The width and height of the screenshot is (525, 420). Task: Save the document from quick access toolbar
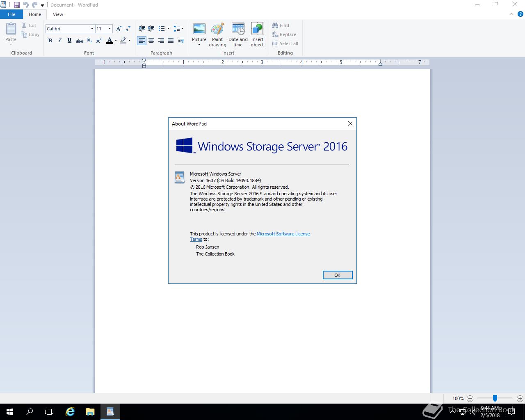tap(17, 5)
